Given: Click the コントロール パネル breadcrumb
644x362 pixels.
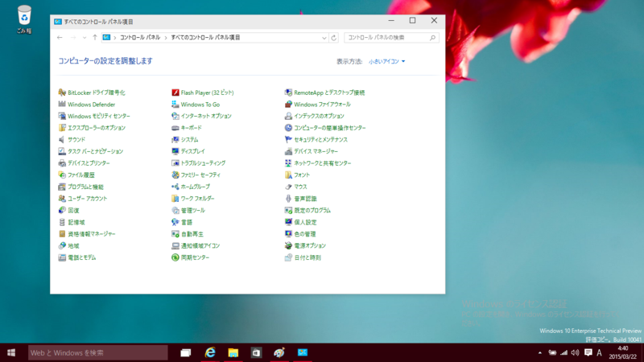Looking at the screenshot, I should [x=139, y=37].
